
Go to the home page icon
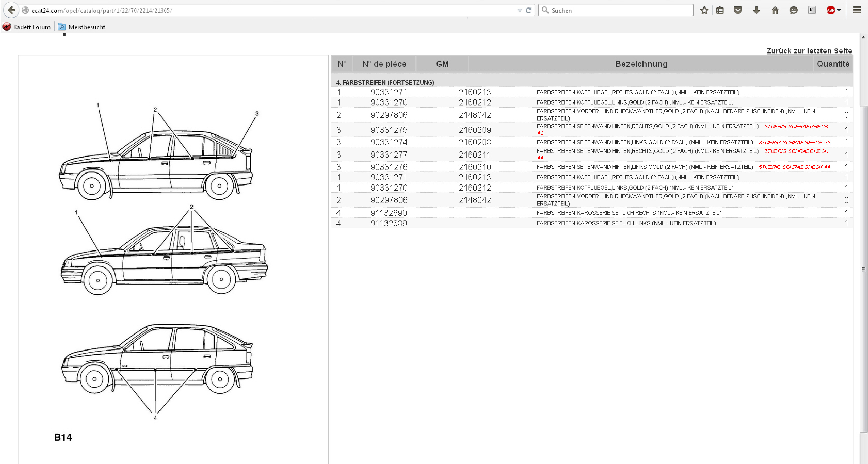[775, 10]
